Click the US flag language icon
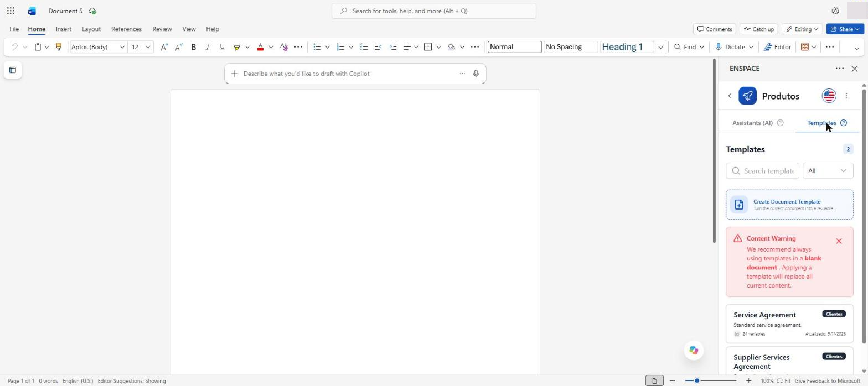Screen dimensions: 868x386 coord(829,96)
